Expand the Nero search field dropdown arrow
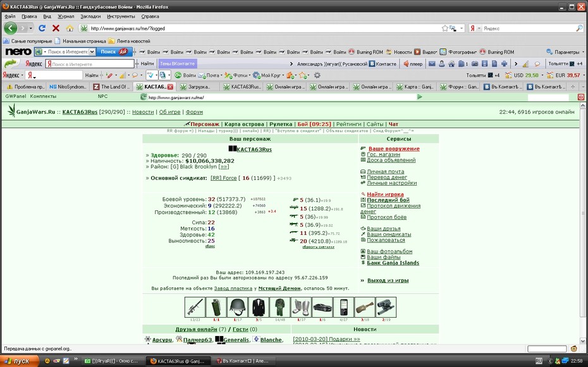Screen dimensions: 588x367 [x=92, y=52]
